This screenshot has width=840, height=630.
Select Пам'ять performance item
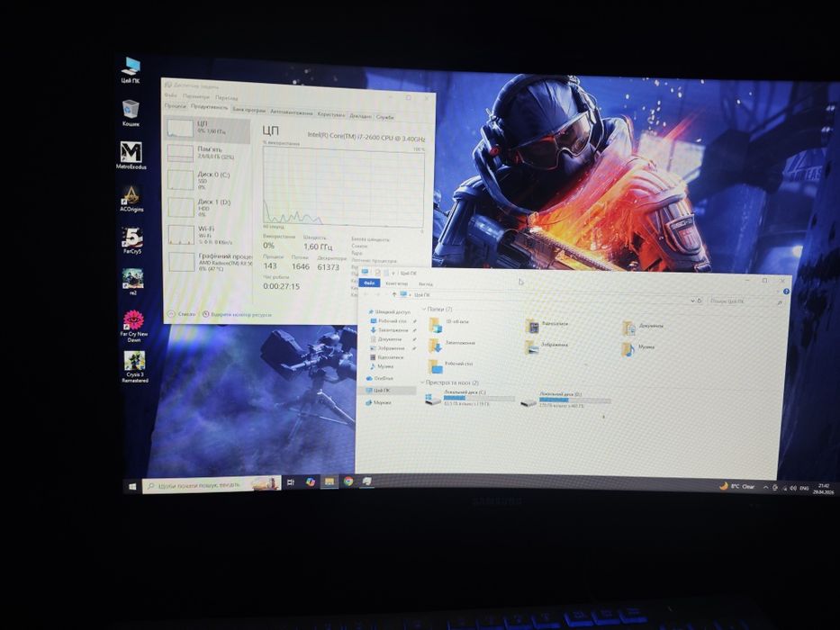(207, 153)
